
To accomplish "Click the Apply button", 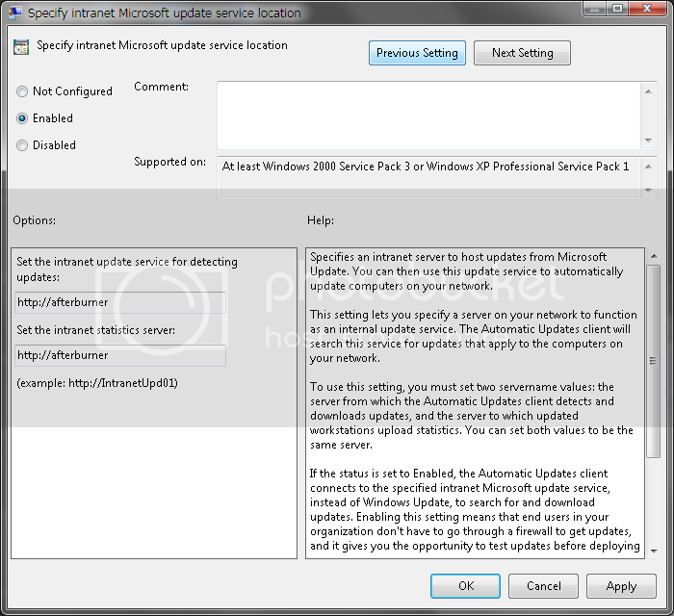I will click(621, 586).
